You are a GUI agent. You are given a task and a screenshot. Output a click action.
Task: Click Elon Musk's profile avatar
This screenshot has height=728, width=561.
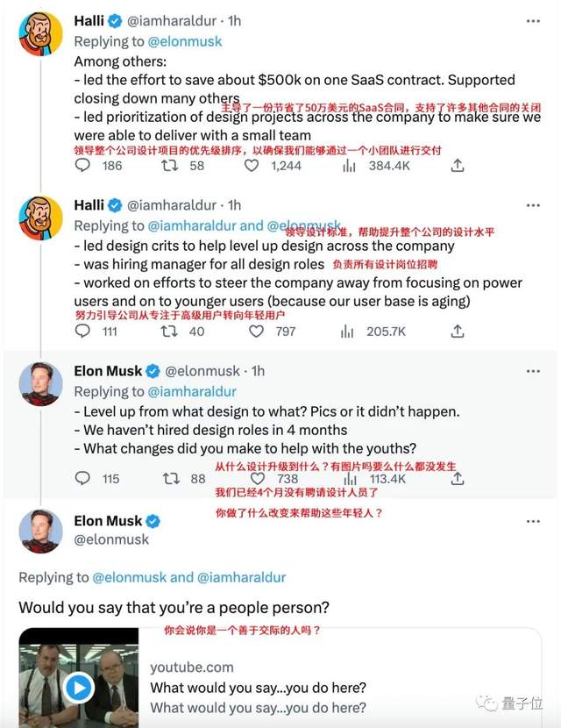(x=39, y=383)
